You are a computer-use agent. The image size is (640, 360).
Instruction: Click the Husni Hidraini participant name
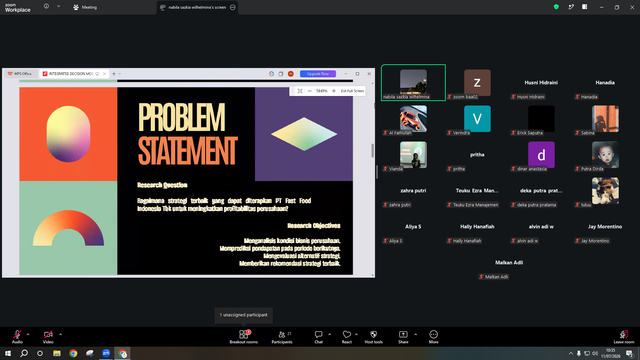[x=541, y=82]
